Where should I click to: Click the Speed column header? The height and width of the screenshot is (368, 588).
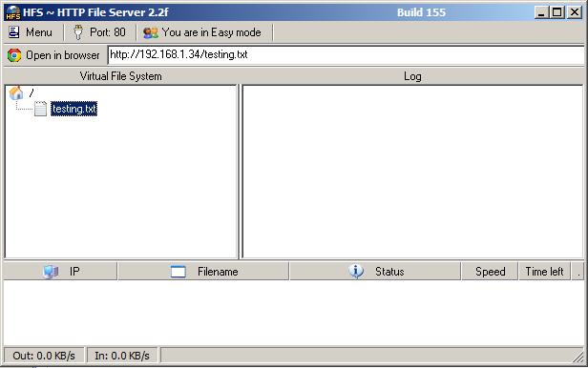[490, 272]
